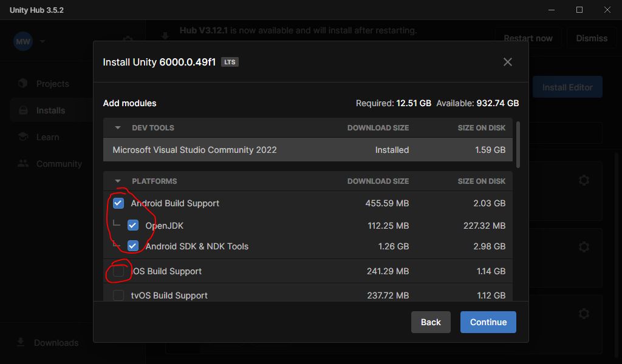This screenshot has width=622, height=364.
Task: Uncheck Android Build Support checkbox
Action: tap(118, 203)
